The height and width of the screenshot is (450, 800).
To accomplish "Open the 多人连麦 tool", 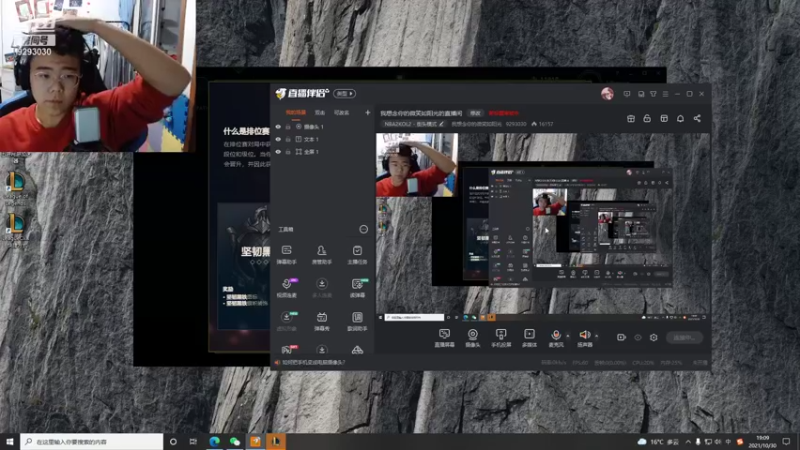I will pyautogui.click(x=322, y=288).
